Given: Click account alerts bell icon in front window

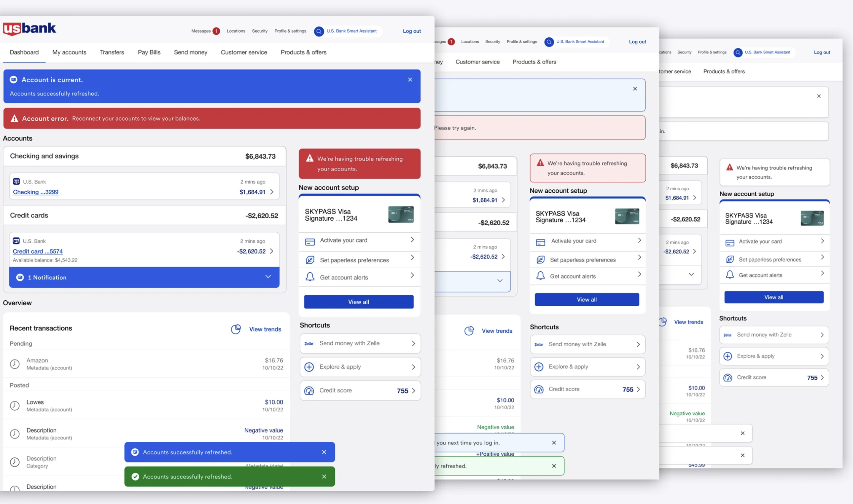Looking at the screenshot, I should 310,277.
